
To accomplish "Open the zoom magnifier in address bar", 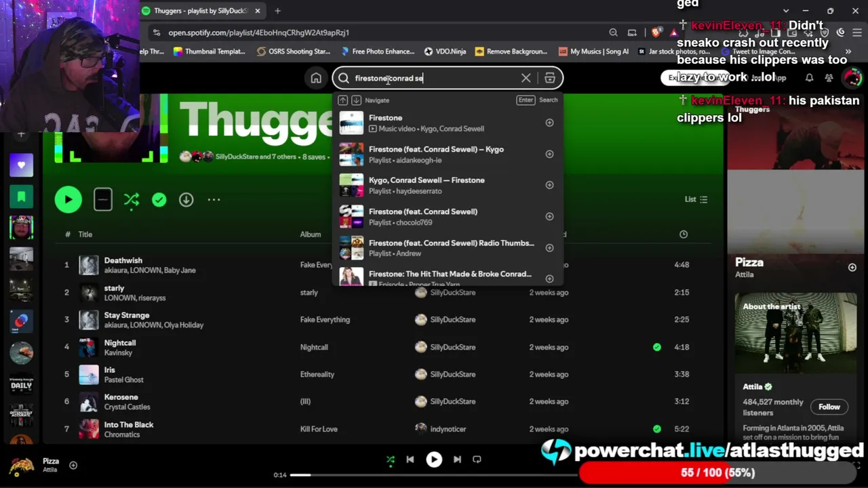I will [x=613, y=32].
